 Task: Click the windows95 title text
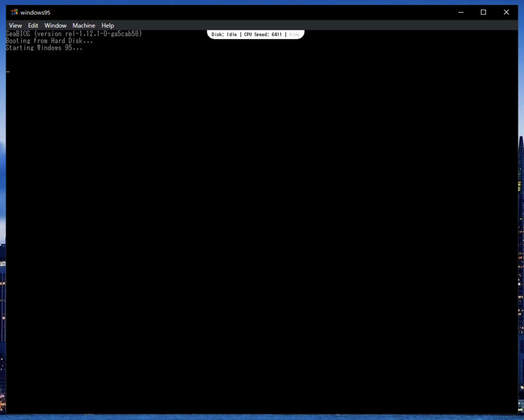point(35,12)
